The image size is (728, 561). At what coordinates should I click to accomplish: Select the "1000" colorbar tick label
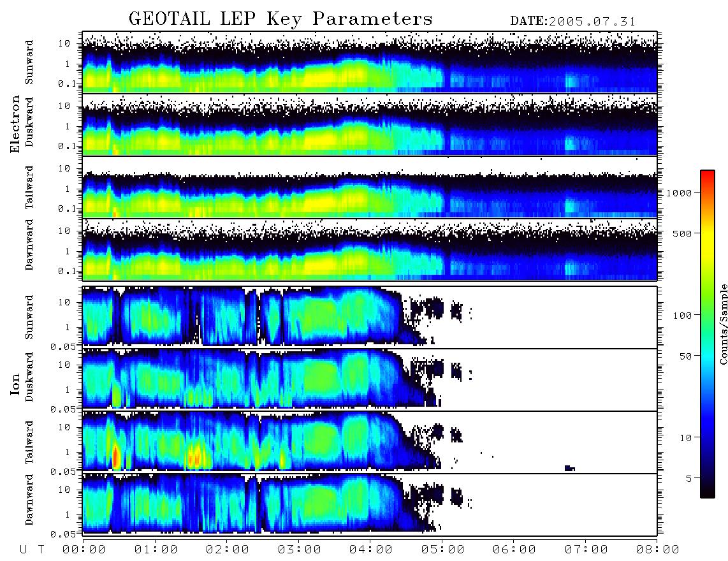pos(679,193)
